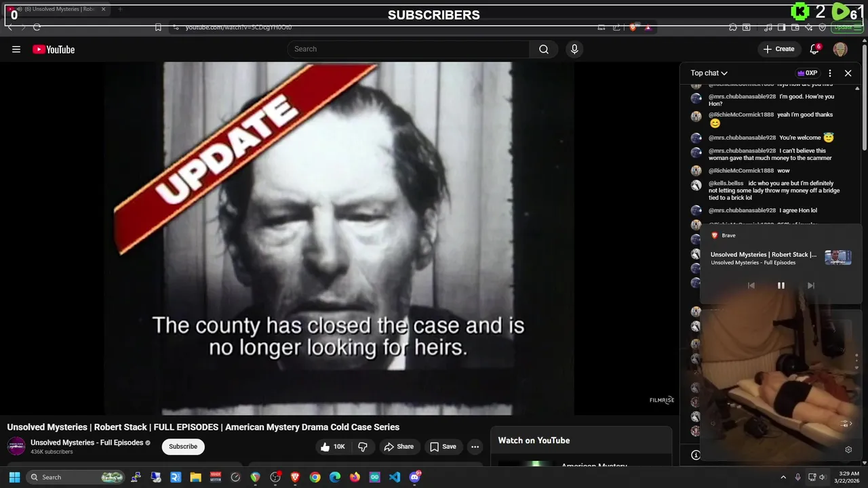The height and width of the screenshot is (488, 868).
Task: Skip to previous track in media popup
Action: pyautogui.click(x=751, y=285)
